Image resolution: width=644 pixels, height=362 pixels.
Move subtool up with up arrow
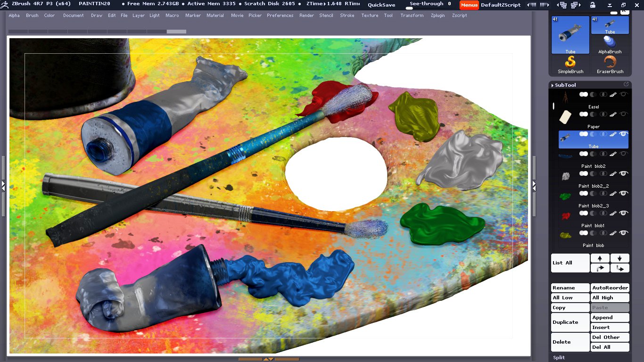click(600, 258)
